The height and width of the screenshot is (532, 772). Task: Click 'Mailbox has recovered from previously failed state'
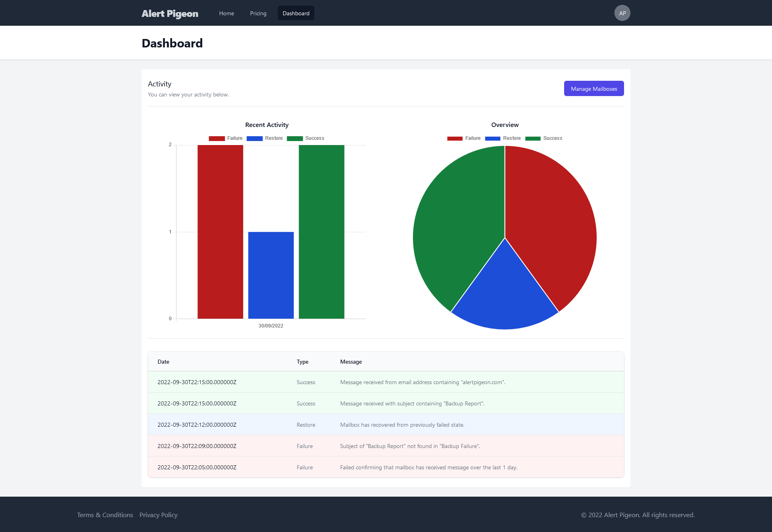402,425
